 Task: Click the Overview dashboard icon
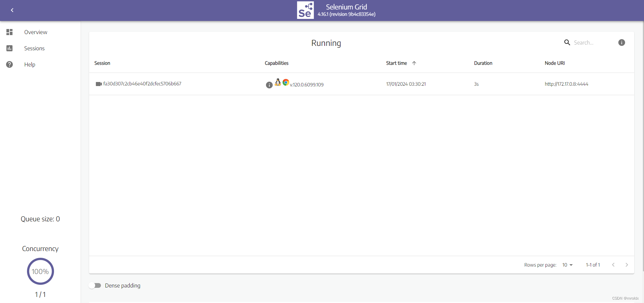9,32
